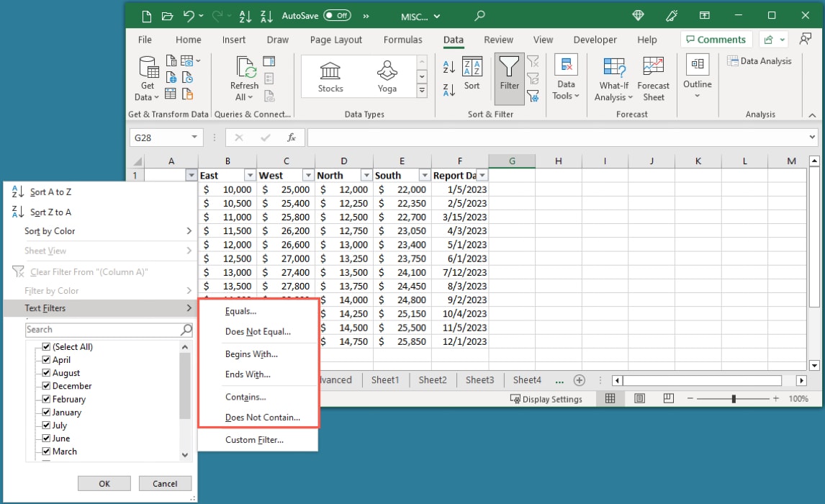Toggle off the December checkbox
This screenshot has width=825, height=504.
pos(46,385)
